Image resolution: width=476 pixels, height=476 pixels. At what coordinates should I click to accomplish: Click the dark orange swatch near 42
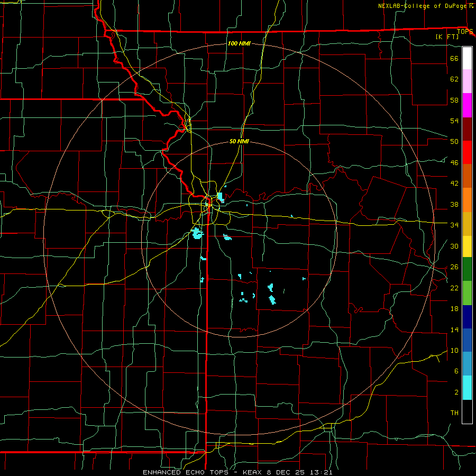pos(467,176)
